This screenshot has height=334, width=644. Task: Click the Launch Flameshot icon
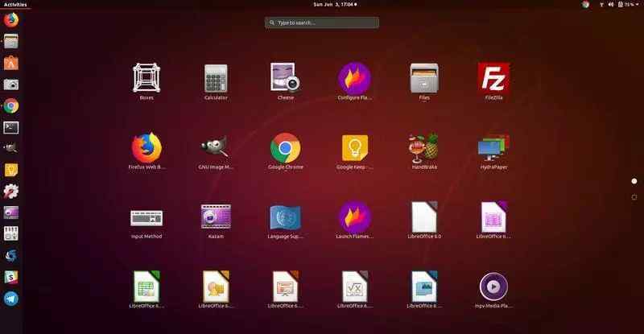(x=354, y=221)
